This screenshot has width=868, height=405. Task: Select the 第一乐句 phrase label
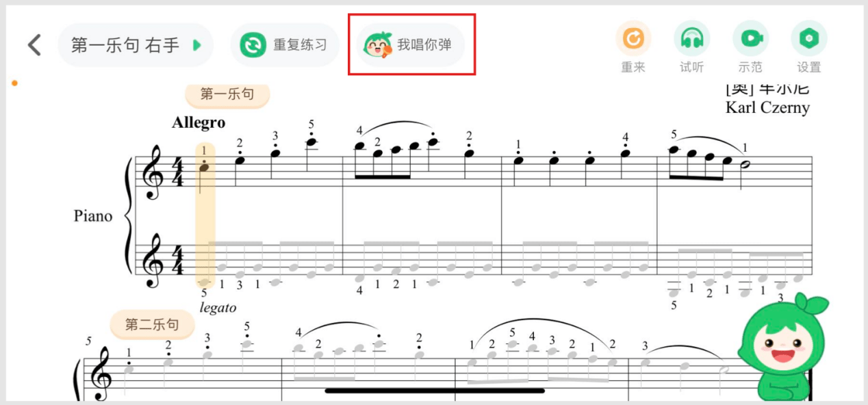[x=227, y=94]
